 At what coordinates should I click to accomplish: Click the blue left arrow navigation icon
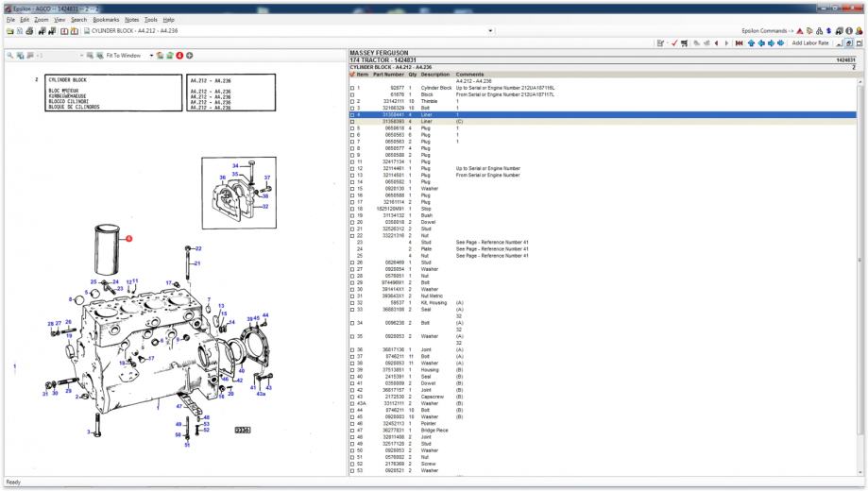click(x=761, y=43)
